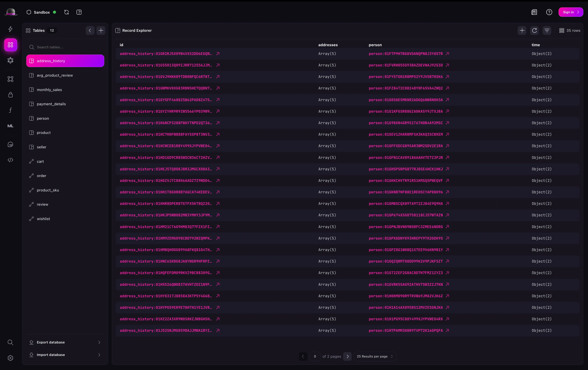Open the ML Models sidebar view
Screen dimensions: 588x370
pyautogui.click(x=10, y=126)
